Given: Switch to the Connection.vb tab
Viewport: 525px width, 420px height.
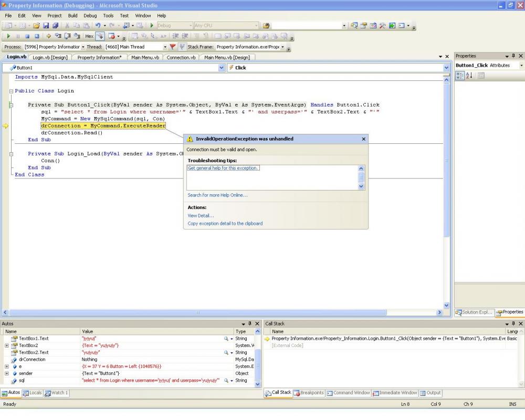Looking at the screenshot, I should point(181,58).
